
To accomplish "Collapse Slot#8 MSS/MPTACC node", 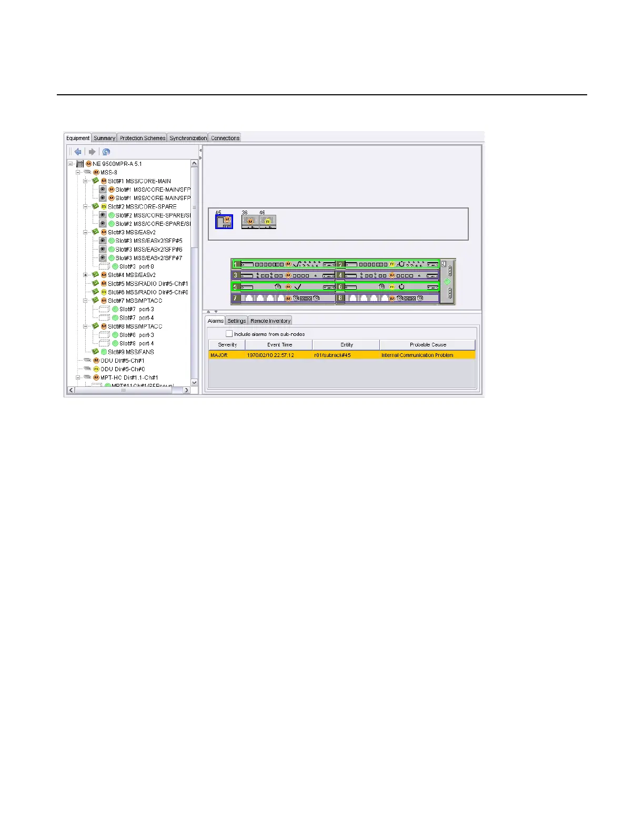I will point(86,326).
